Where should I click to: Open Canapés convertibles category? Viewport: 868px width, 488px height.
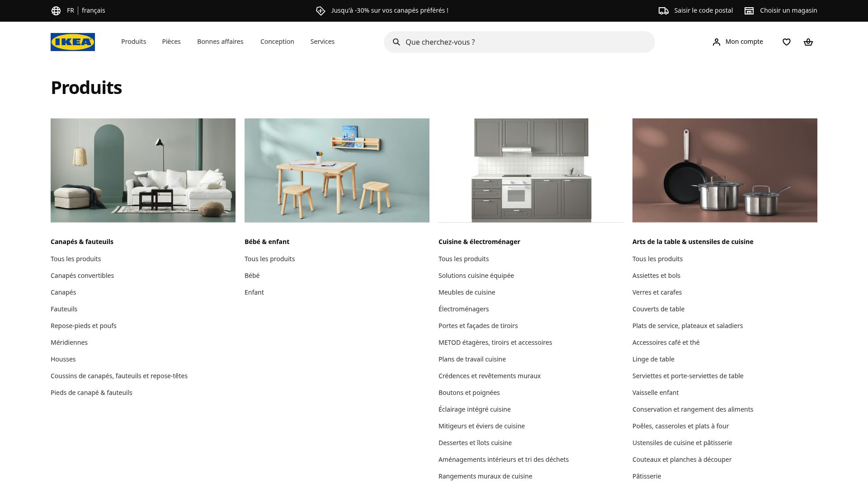coord(82,275)
